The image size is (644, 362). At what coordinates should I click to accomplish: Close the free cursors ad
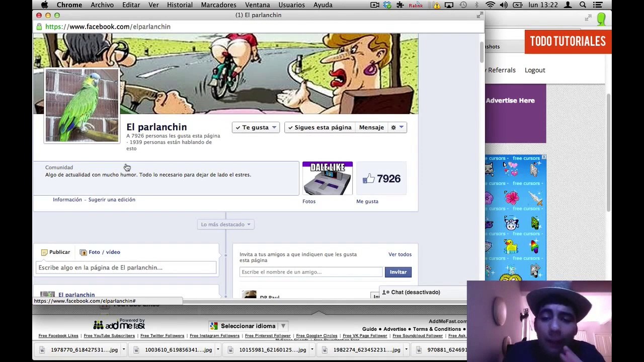[x=543, y=158]
